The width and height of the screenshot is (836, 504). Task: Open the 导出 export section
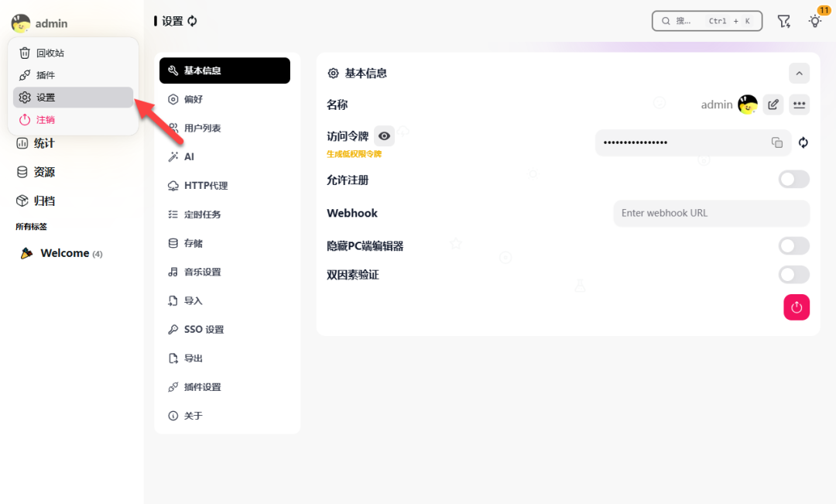[224, 358]
